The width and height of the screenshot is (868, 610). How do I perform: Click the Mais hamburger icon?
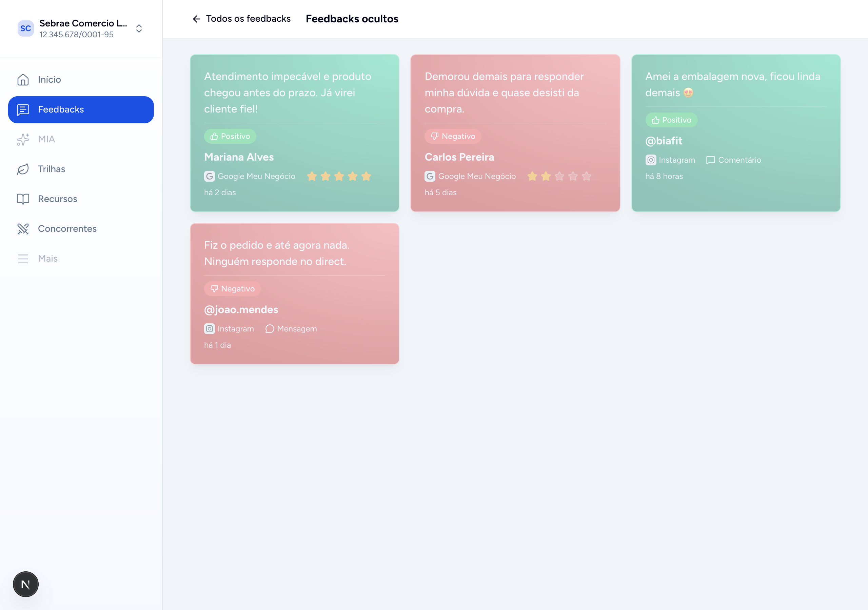click(23, 259)
